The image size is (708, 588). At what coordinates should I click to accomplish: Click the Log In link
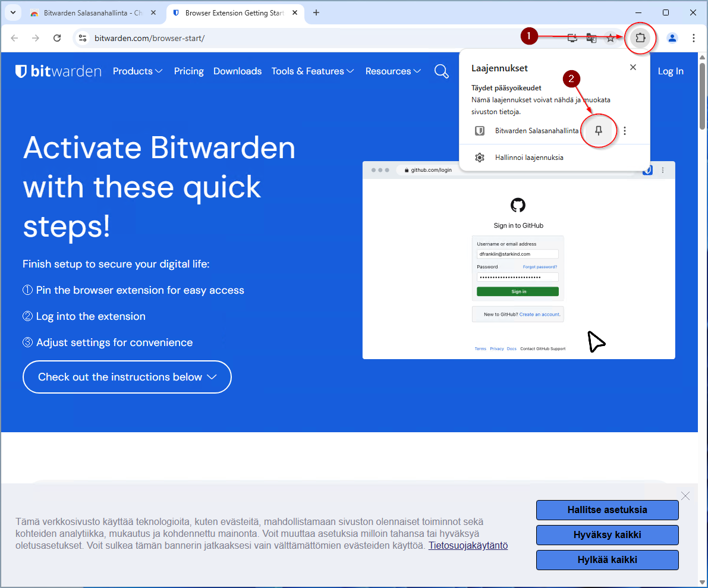click(x=671, y=71)
